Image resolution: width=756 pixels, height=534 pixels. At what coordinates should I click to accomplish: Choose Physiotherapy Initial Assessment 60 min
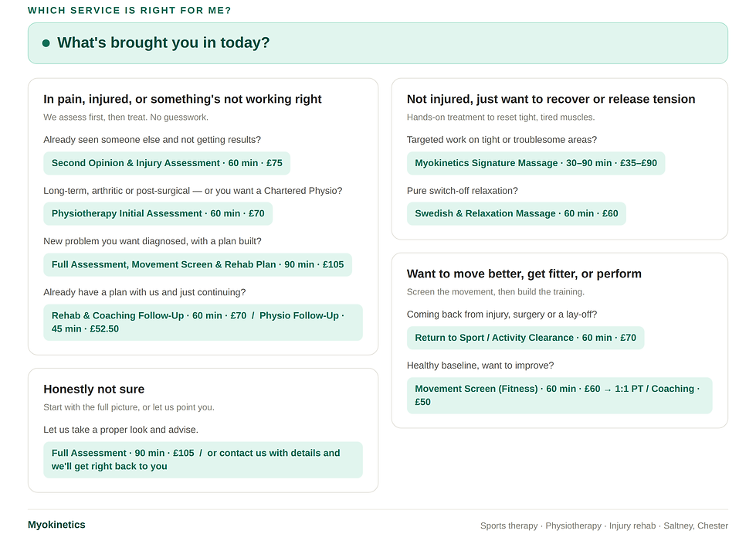(x=158, y=214)
